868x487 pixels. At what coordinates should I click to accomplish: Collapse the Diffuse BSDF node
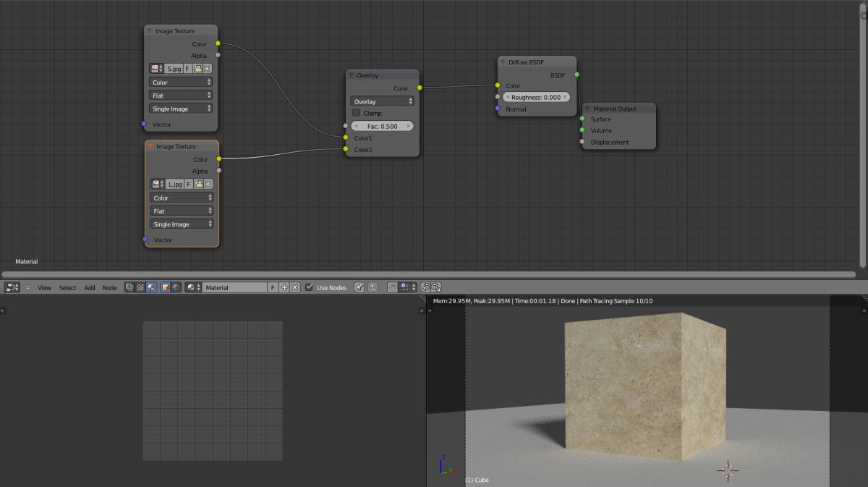tap(504, 62)
